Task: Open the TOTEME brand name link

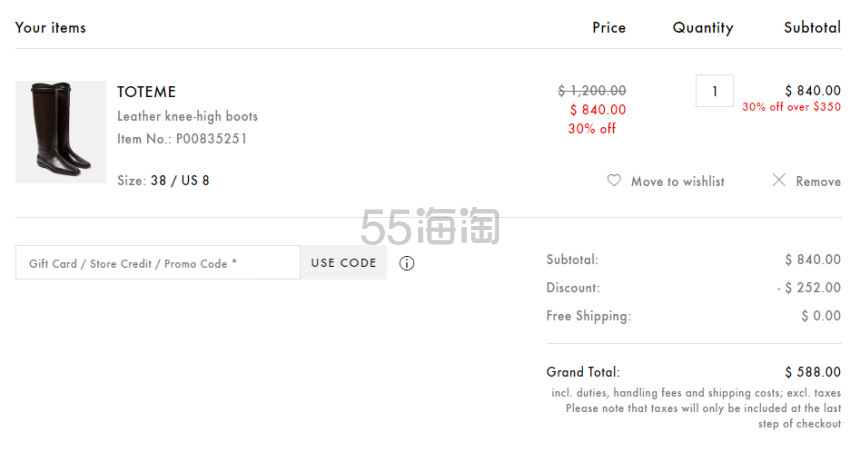Action: click(146, 92)
